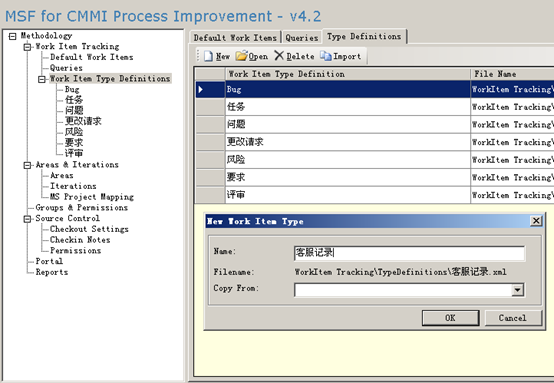Click inside the Name input field
This screenshot has height=383, width=554.
tap(409, 253)
